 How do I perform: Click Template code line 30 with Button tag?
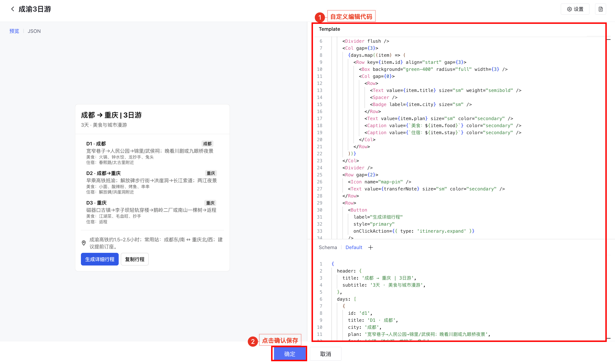tap(359, 210)
